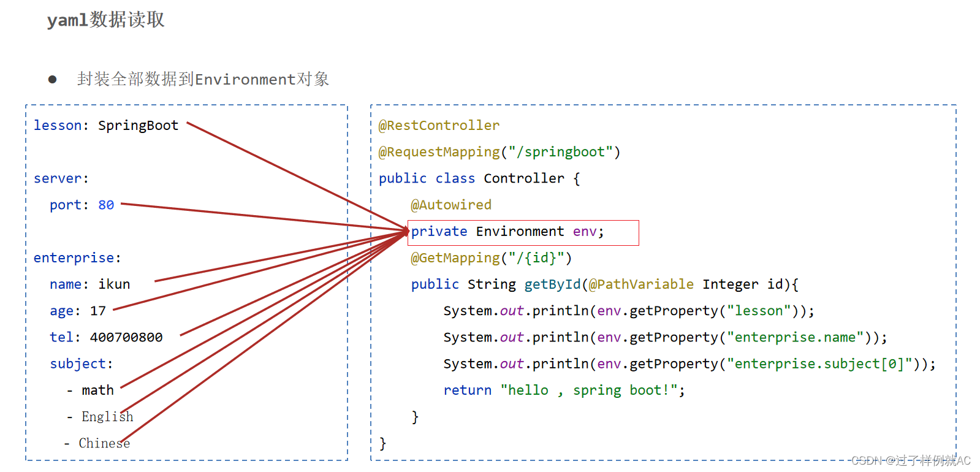Select the '@Autowired' annotation

click(x=451, y=205)
